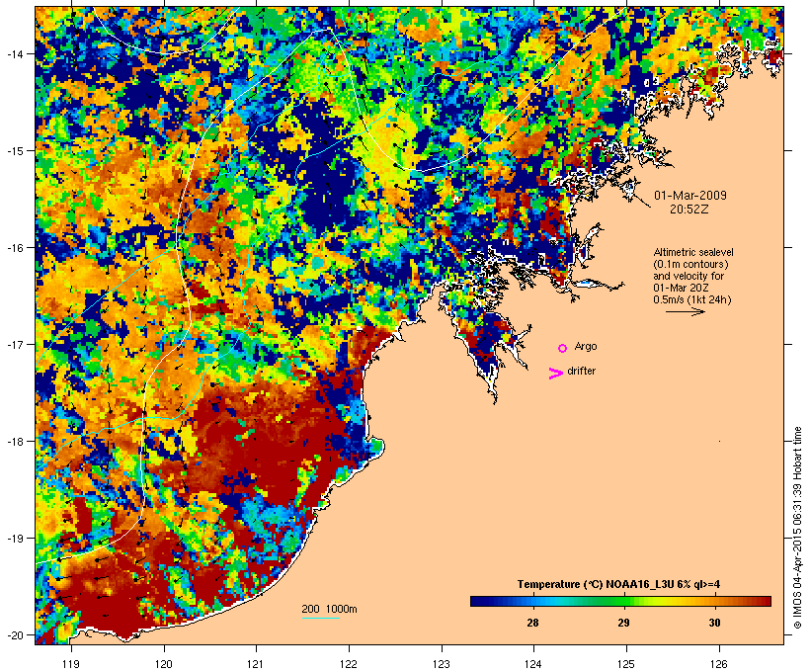Click the latitude axis label "-18"
810x672 pixels.
coord(15,441)
